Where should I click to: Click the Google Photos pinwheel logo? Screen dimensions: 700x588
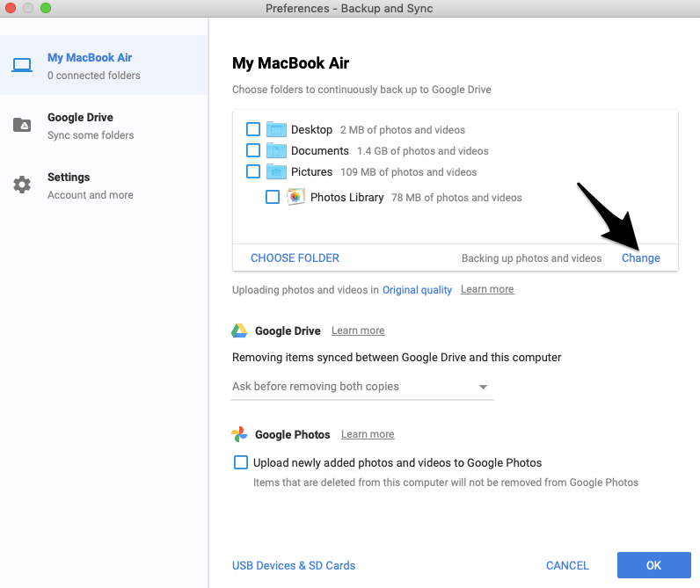tap(239, 434)
